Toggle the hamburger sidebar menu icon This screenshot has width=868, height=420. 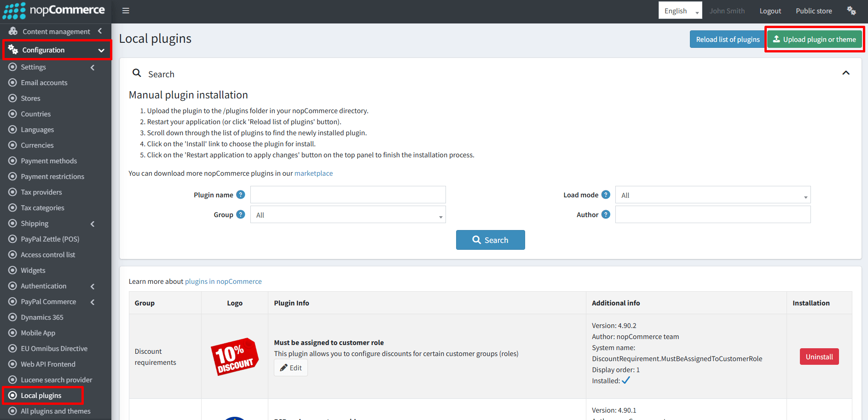126,11
